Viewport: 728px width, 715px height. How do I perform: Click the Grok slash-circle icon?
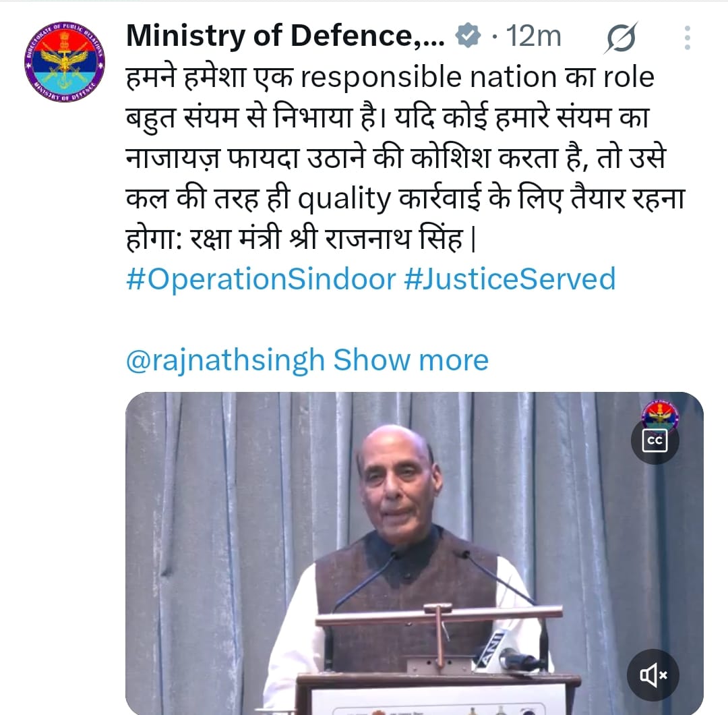[x=621, y=38]
